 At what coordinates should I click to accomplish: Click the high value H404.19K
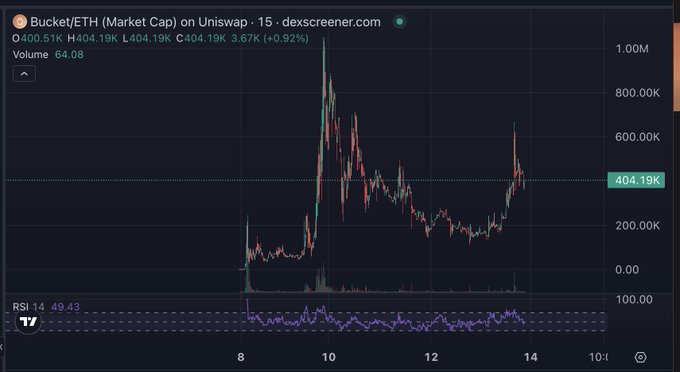coord(92,38)
